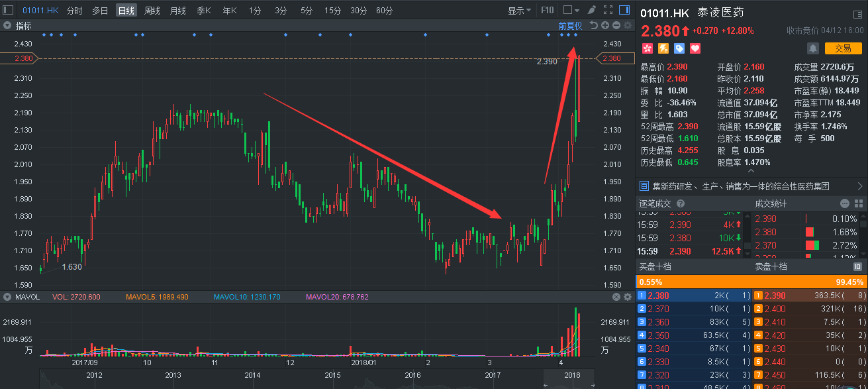Select the 分时 intraday chart tab

pyautogui.click(x=75, y=11)
